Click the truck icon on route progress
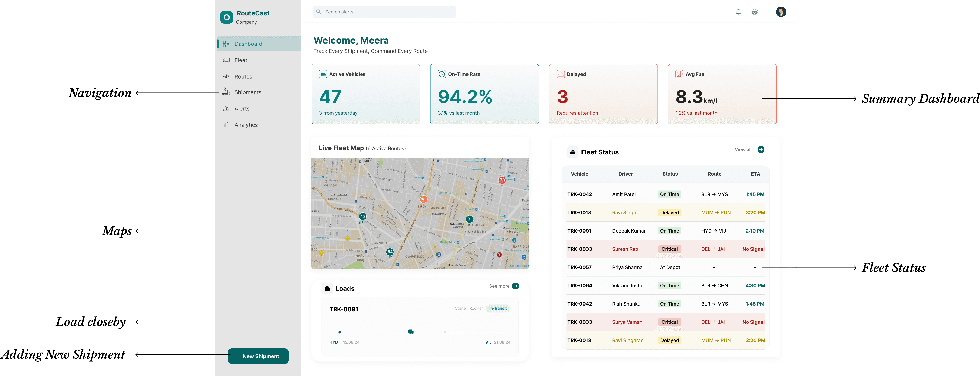980x376 pixels. [x=411, y=332]
